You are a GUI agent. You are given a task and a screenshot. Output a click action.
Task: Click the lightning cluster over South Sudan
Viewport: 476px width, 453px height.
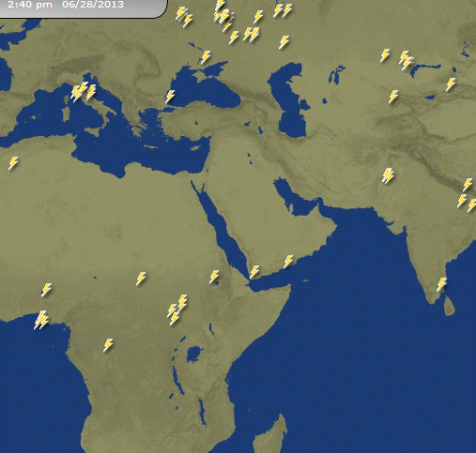click(x=177, y=310)
